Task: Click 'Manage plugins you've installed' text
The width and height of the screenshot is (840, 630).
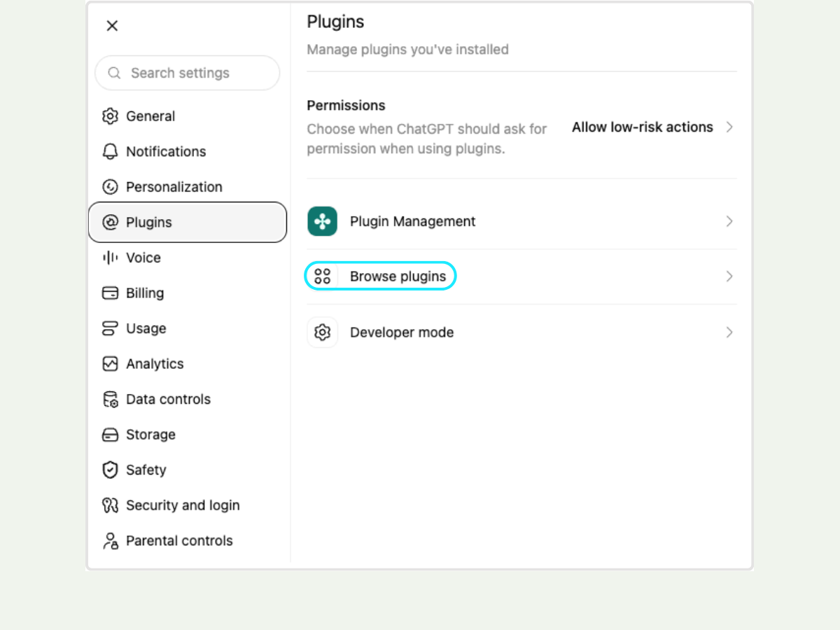Action: click(407, 50)
